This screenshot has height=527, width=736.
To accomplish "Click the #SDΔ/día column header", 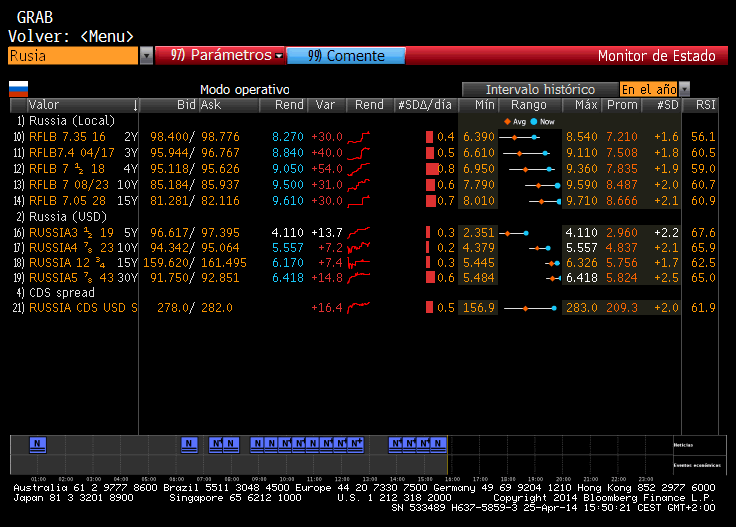I will click(425, 105).
